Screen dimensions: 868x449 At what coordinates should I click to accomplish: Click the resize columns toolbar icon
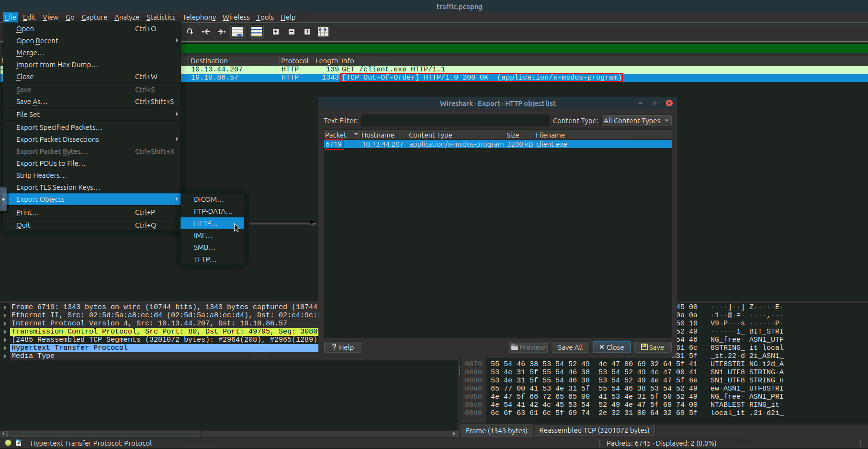[323, 32]
